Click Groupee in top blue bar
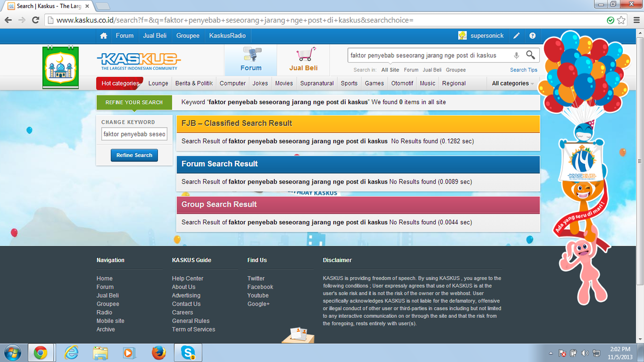The image size is (644, 362). 188,36
